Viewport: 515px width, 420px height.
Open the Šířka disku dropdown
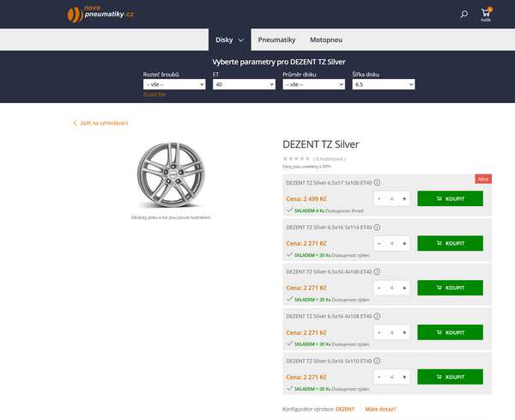coord(384,84)
